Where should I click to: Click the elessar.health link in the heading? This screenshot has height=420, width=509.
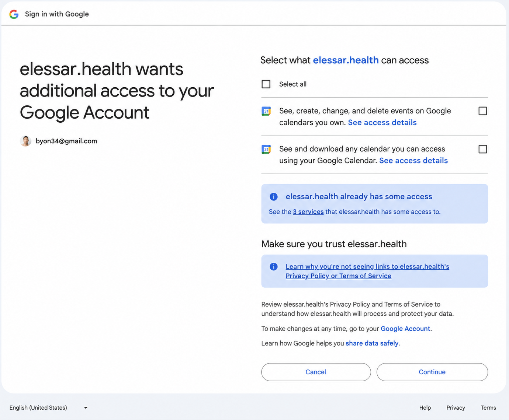tap(346, 60)
